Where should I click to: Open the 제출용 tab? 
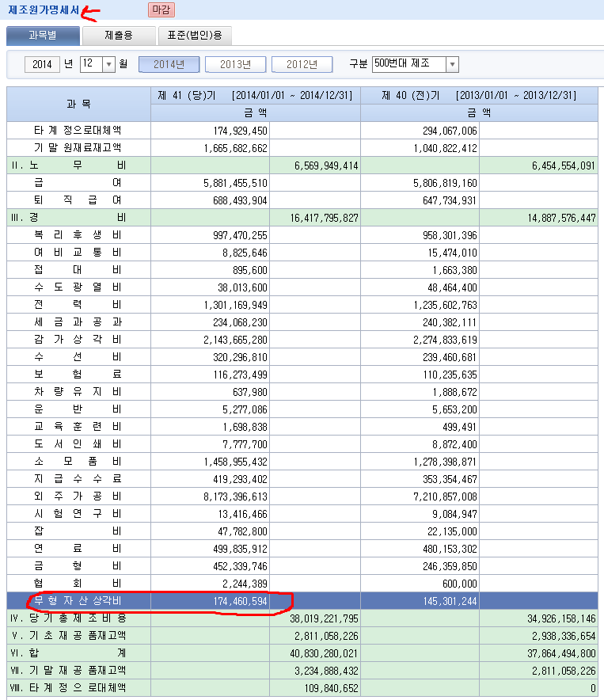[x=119, y=36]
